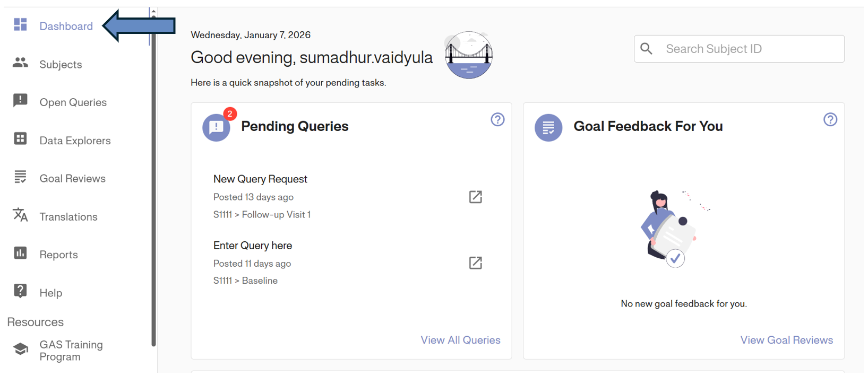Click the Data Explorers grid icon

[20, 138]
